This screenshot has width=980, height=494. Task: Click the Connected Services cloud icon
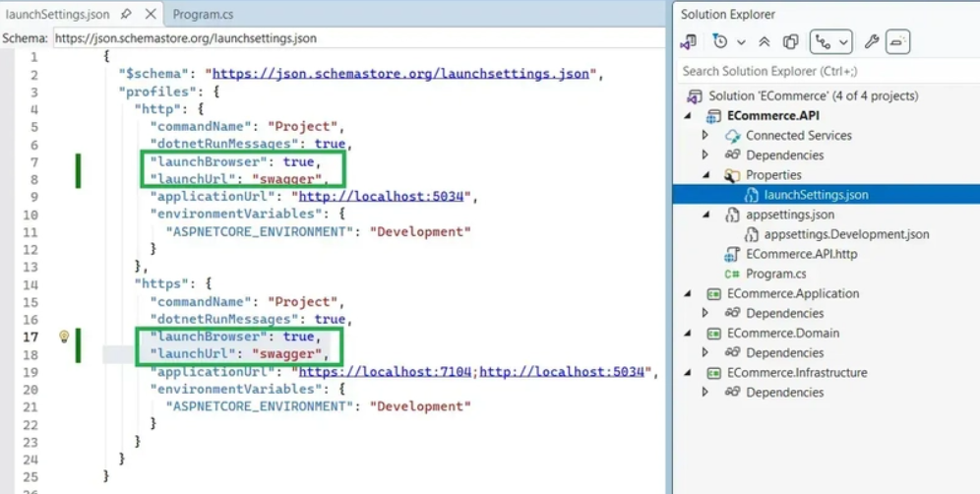tap(732, 136)
